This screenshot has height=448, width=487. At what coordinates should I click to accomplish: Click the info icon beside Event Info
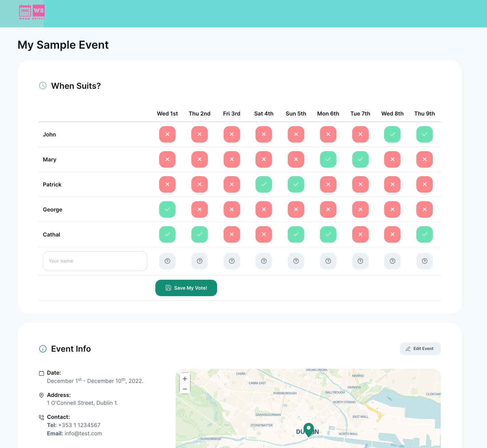tap(43, 349)
